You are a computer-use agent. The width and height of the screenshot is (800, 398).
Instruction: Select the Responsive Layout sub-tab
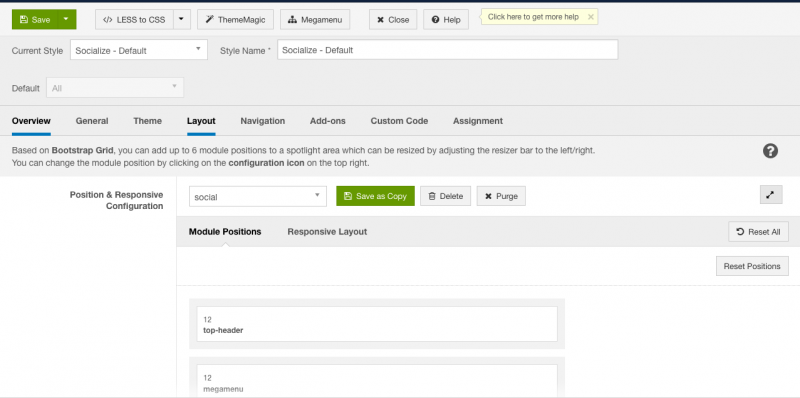(327, 232)
